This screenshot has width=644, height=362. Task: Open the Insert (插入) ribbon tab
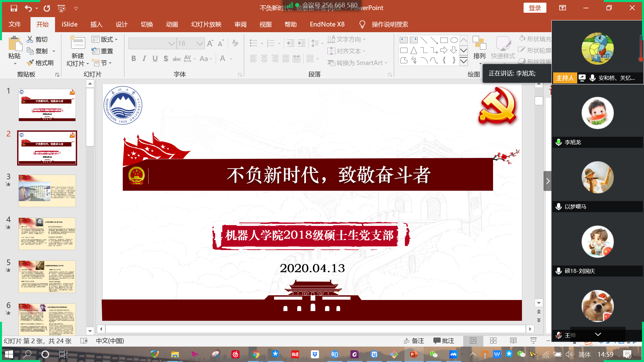click(96, 24)
